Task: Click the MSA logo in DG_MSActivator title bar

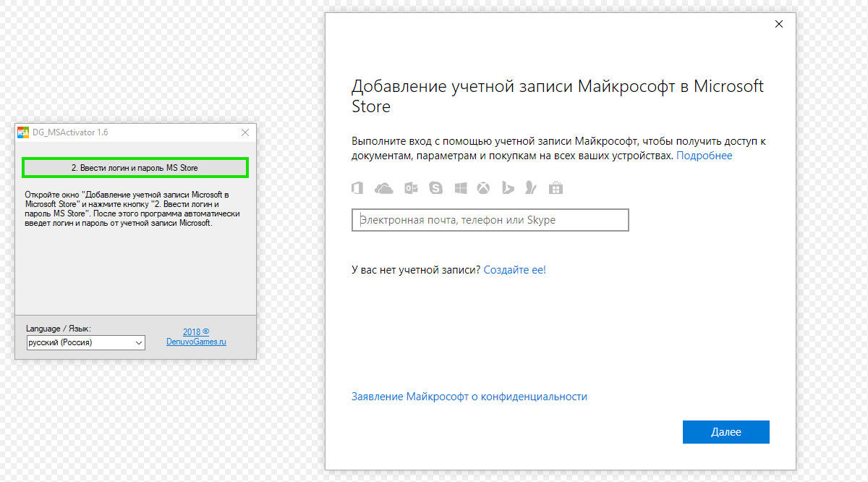Action: (x=24, y=132)
